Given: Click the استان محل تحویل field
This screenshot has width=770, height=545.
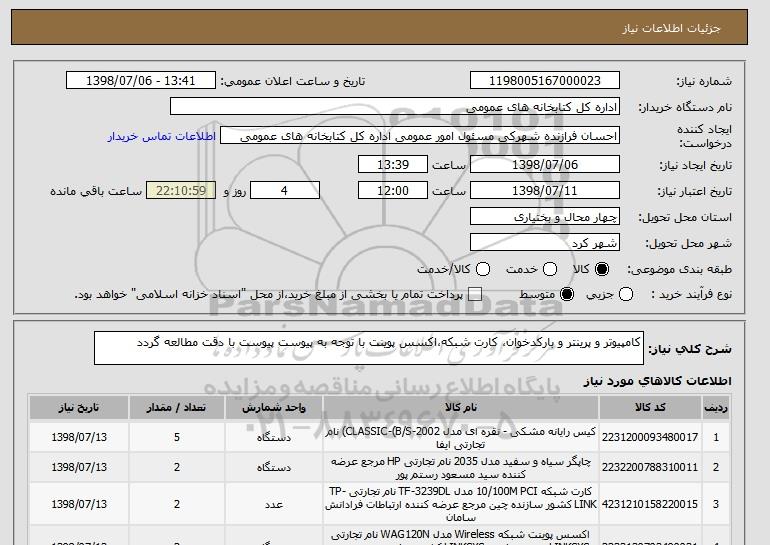Looking at the screenshot, I should [545, 217].
